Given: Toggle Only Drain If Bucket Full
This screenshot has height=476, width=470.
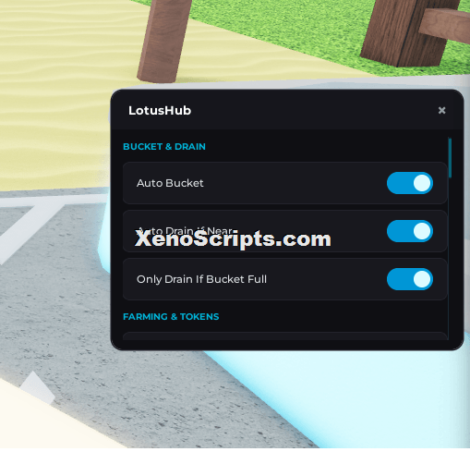Looking at the screenshot, I should [x=410, y=279].
